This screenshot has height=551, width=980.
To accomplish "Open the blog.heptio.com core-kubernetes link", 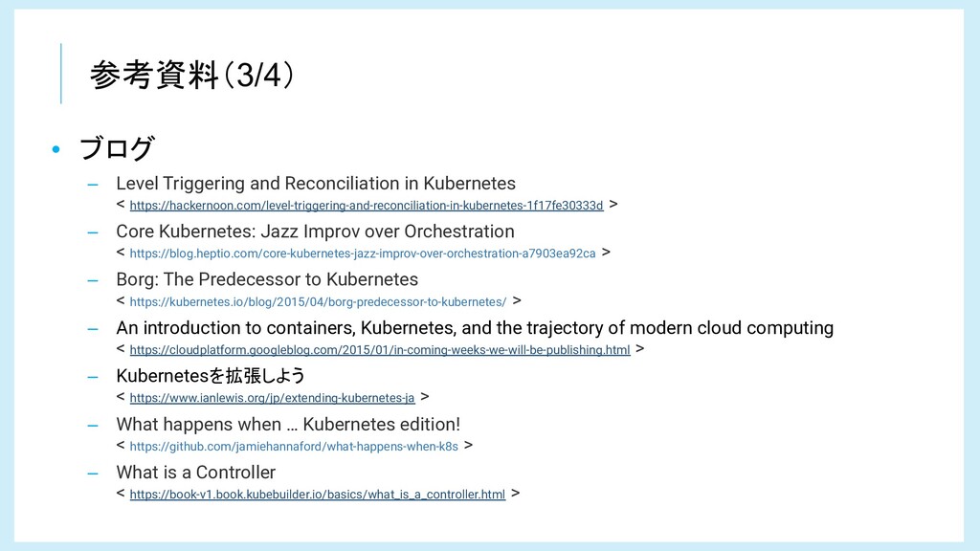I will tap(363, 253).
